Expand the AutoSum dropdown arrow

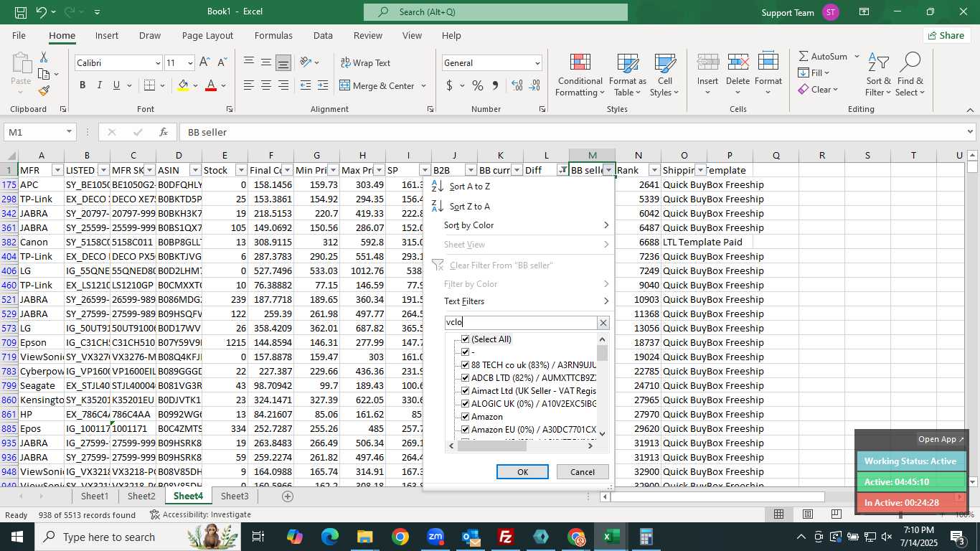857,56
